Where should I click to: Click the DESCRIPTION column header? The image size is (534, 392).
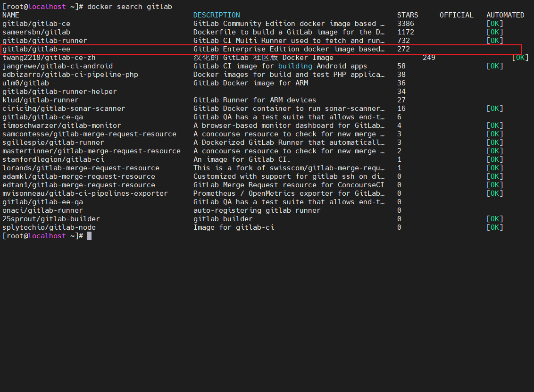point(217,15)
